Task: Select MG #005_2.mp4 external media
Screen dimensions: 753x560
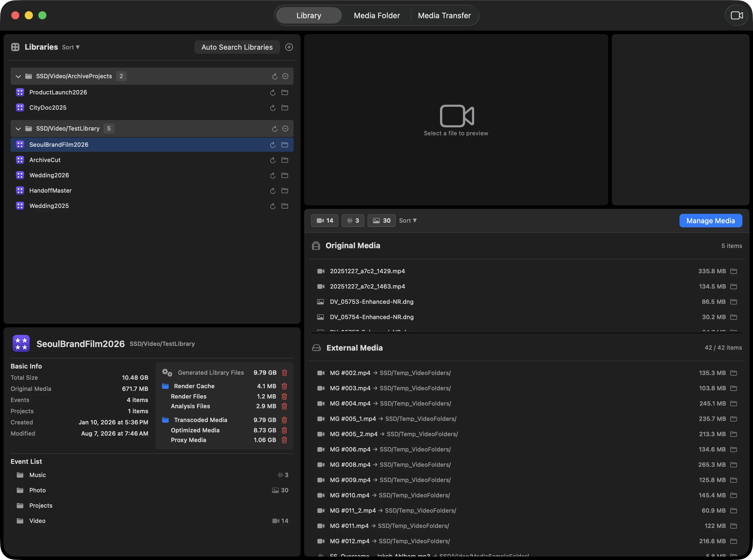Action: (x=527, y=434)
